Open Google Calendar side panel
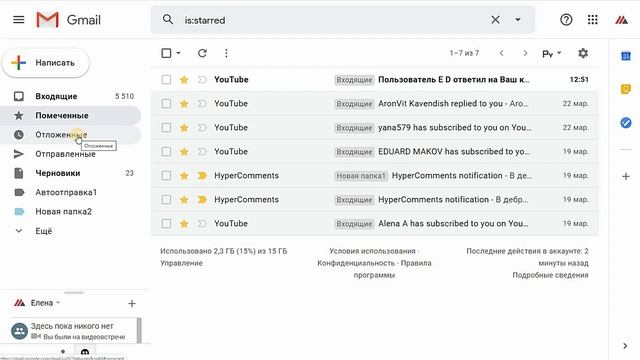640x360 pixels. 626,56
